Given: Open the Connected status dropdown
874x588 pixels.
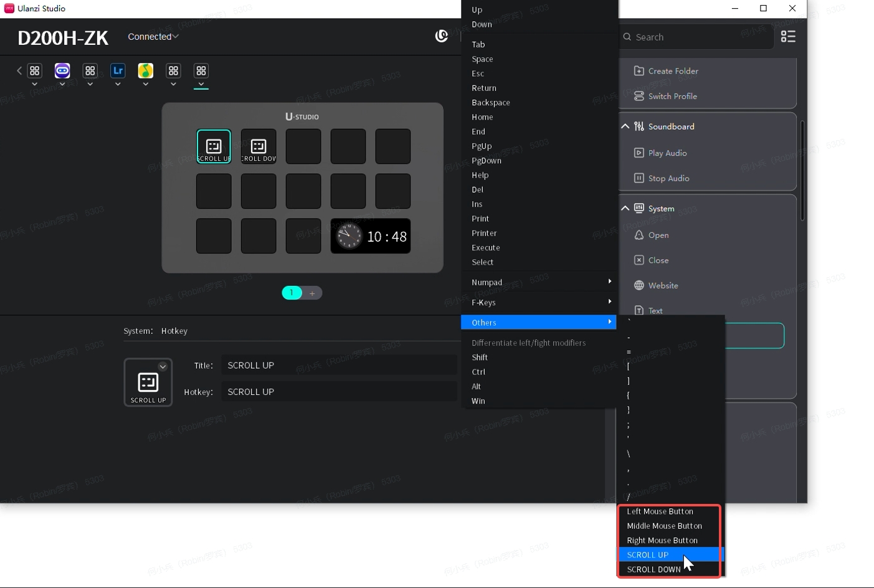Looking at the screenshot, I should [153, 37].
